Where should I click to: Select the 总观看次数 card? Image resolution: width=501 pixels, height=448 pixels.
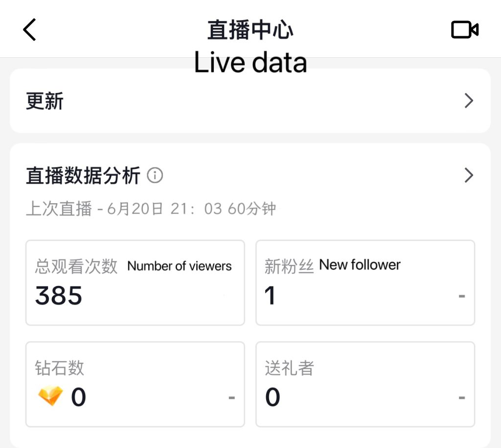point(135,283)
